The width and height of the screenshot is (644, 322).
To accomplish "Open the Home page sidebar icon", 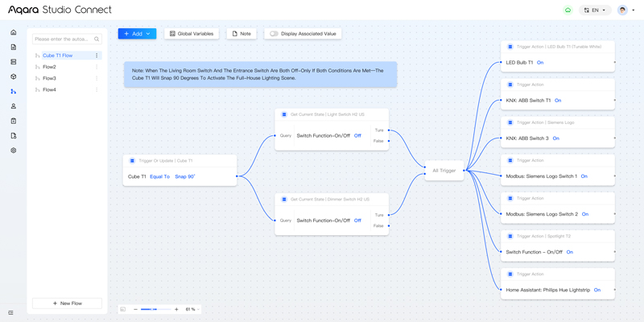I will click(13, 33).
